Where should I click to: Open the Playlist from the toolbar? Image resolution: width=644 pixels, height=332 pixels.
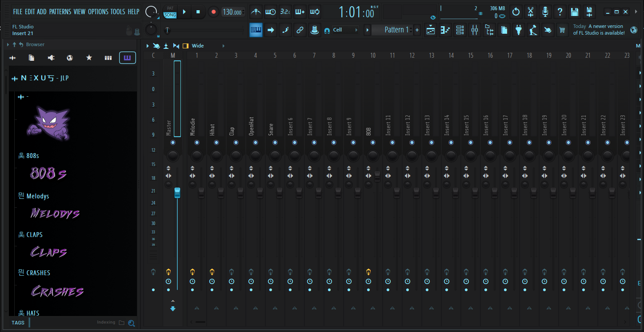click(x=430, y=30)
